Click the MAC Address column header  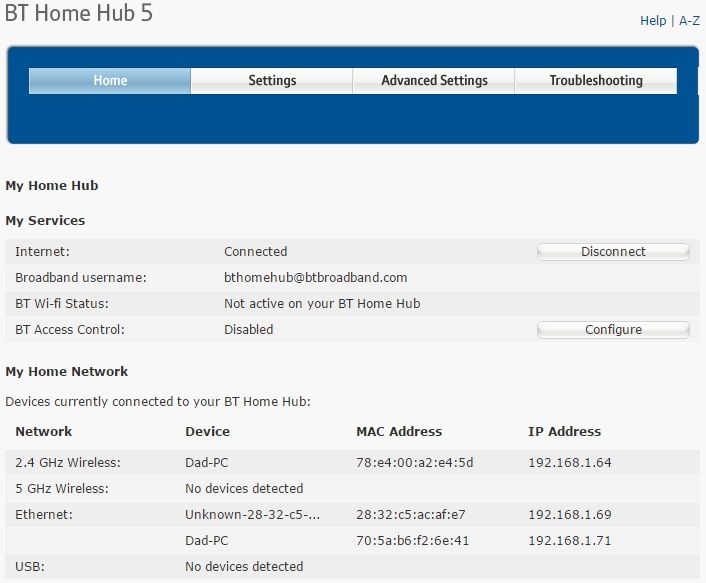(399, 431)
